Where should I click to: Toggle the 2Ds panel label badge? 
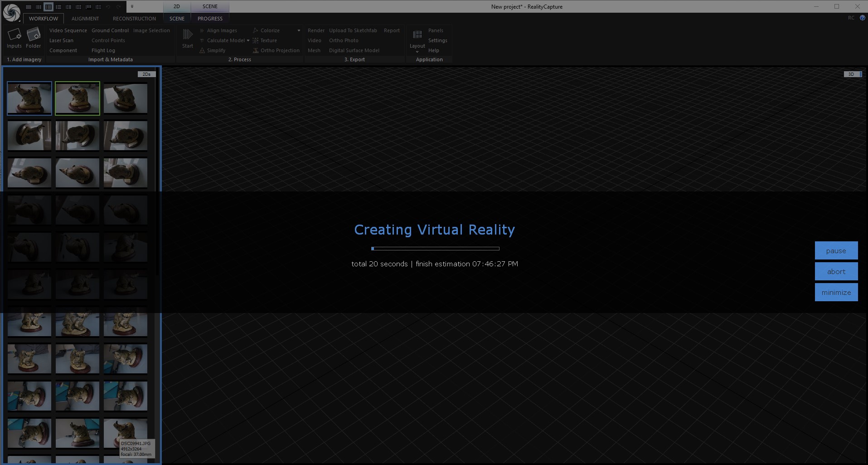tap(146, 74)
